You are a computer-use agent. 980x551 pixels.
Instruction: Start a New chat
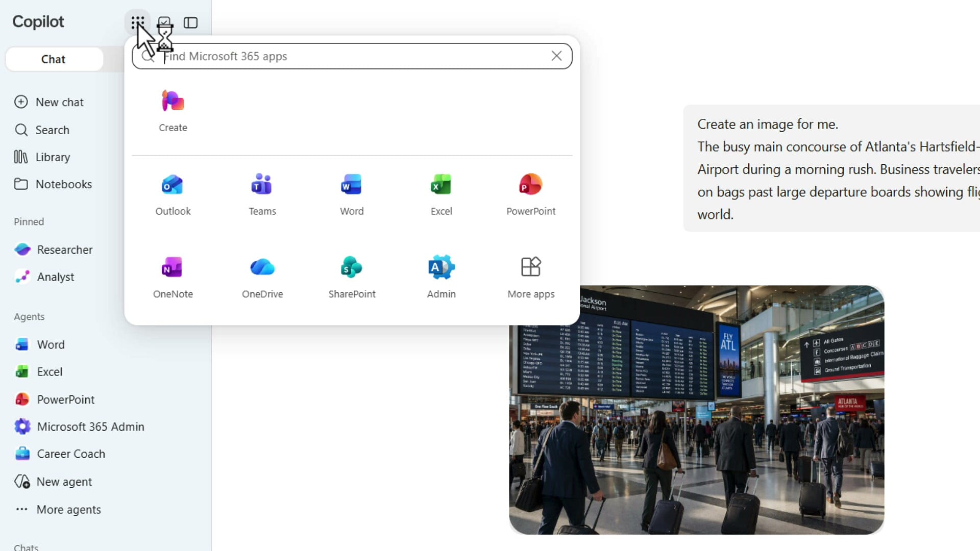tap(50, 102)
